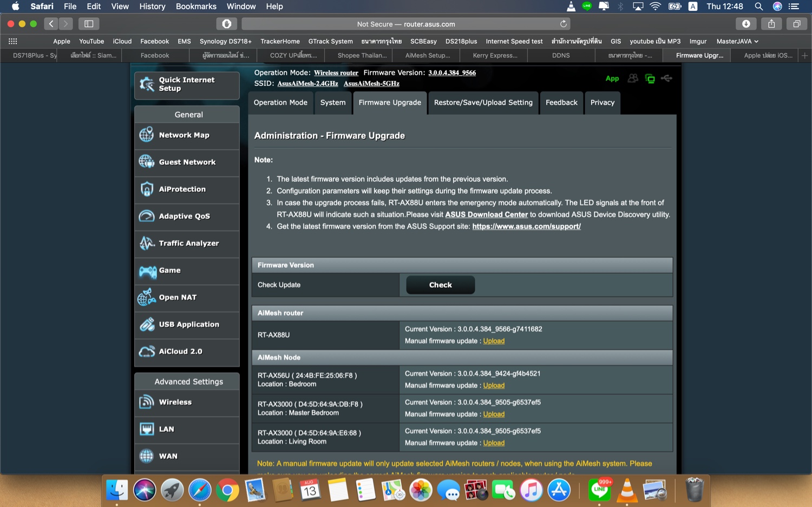Open the Open NAT page
The height and width of the screenshot is (507, 812).
(x=187, y=298)
